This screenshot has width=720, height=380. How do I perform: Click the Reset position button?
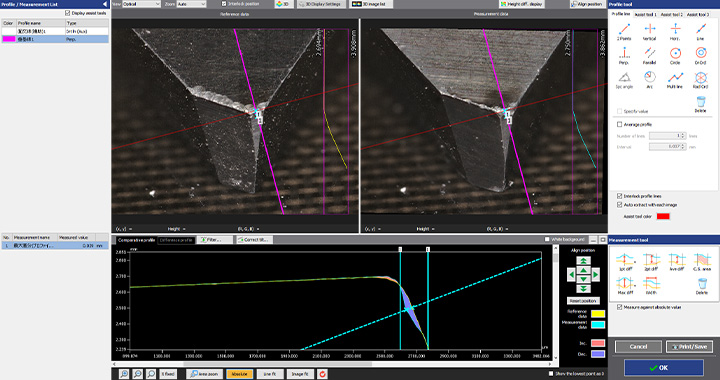click(583, 301)
